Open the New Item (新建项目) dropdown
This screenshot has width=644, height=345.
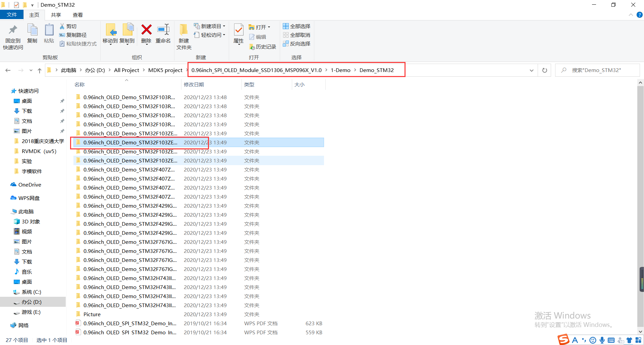[x=224, y=26]
